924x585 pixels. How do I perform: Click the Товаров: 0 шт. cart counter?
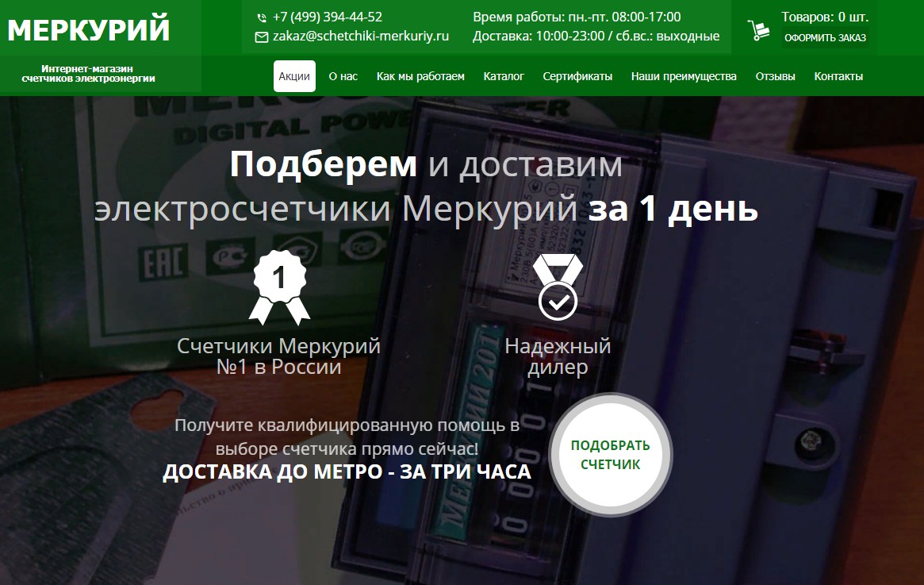pos(824,17)
